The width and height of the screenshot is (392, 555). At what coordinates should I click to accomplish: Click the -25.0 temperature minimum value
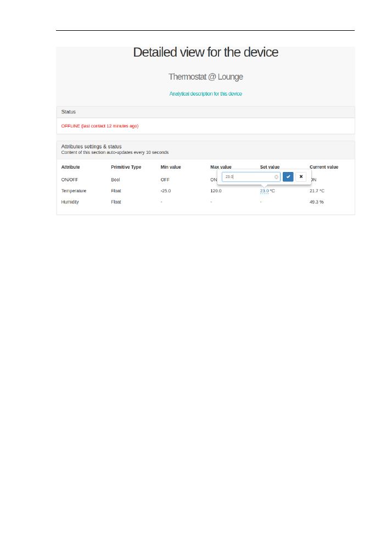tap(166, 191)
